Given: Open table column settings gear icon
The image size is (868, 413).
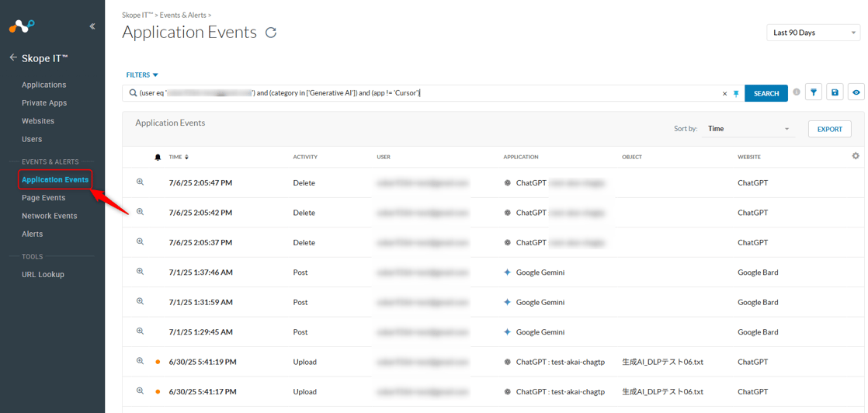Looking at the screenshot, I should pyautogui.click(x=856, y=156).
